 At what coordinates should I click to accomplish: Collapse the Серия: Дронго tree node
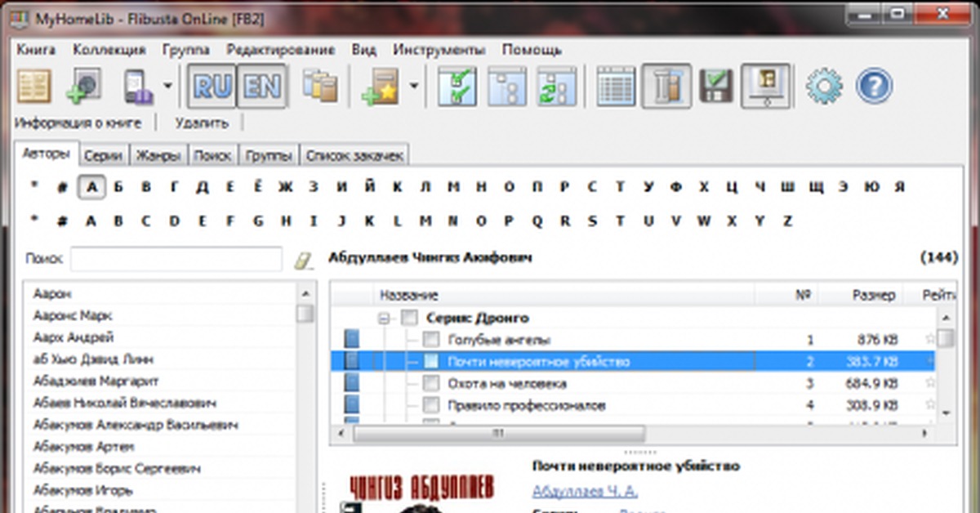pos(384,318)
